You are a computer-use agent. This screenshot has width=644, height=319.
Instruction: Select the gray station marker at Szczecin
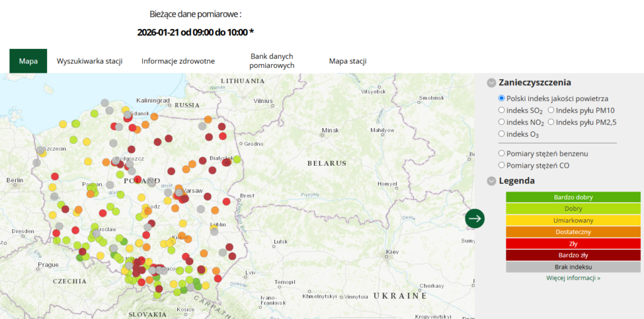tap(41, 151)
